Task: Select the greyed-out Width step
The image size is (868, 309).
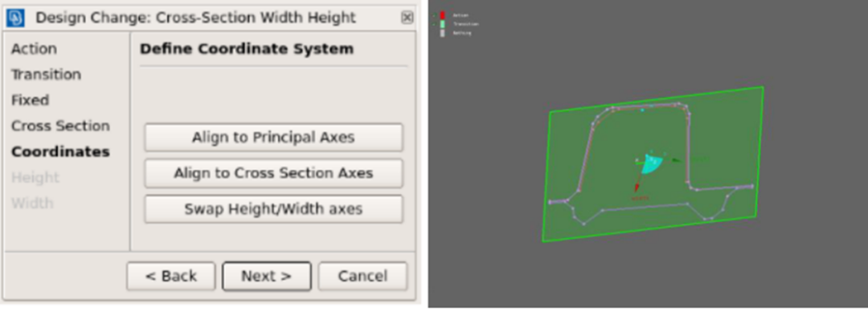Action: point(32,204)
